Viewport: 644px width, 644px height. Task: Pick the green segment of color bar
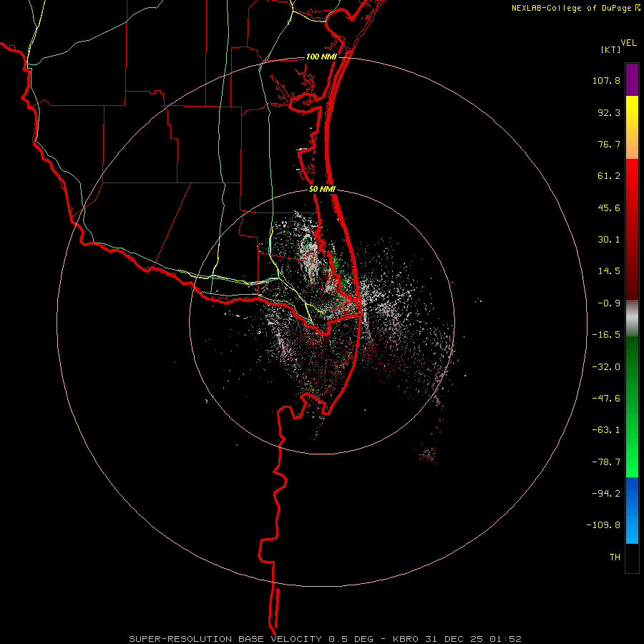[632, 407]
